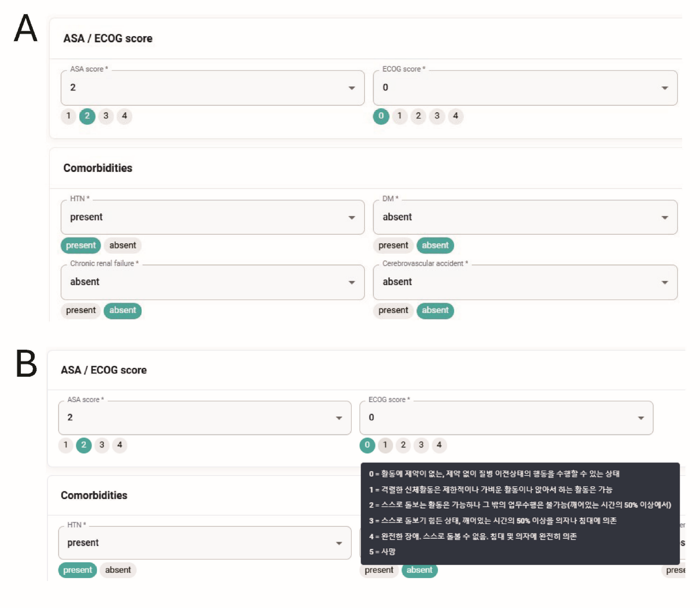Expand the Cerebrovascular accident dropdown
The width and height of the screenshot is (700, 608).
point(664,283)
